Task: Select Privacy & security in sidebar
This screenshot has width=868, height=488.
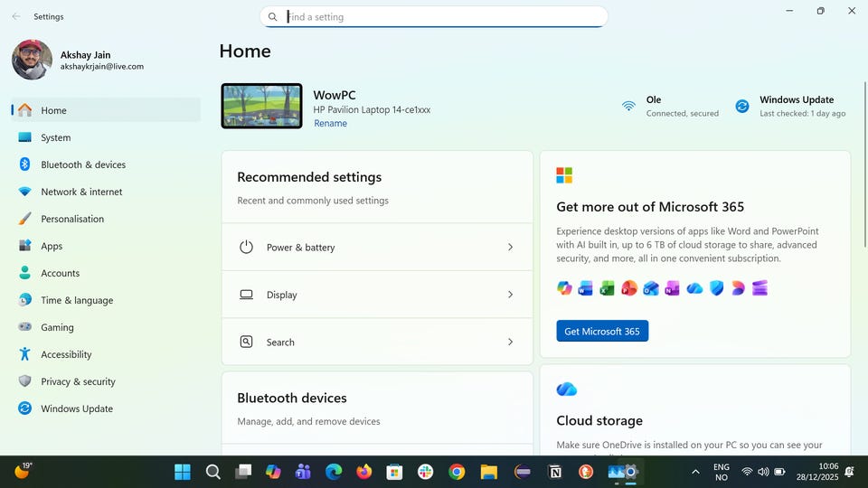Action: tap(106, 381)
